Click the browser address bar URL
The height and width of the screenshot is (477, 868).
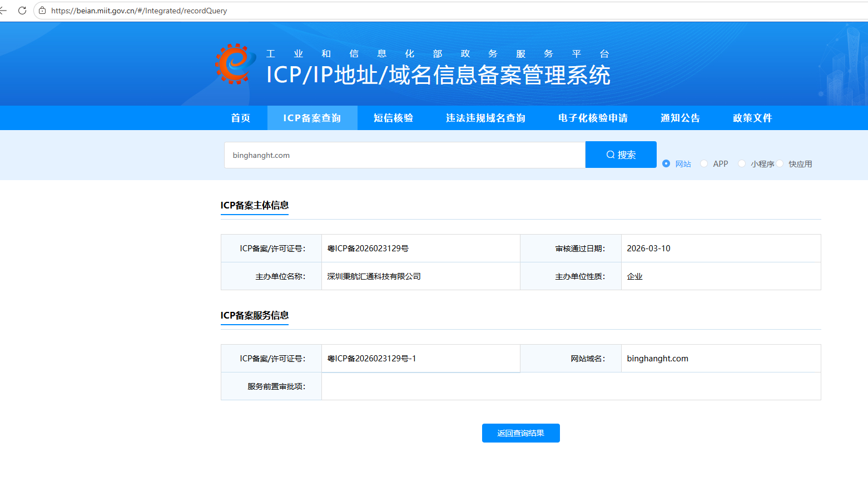pos(138,10)
